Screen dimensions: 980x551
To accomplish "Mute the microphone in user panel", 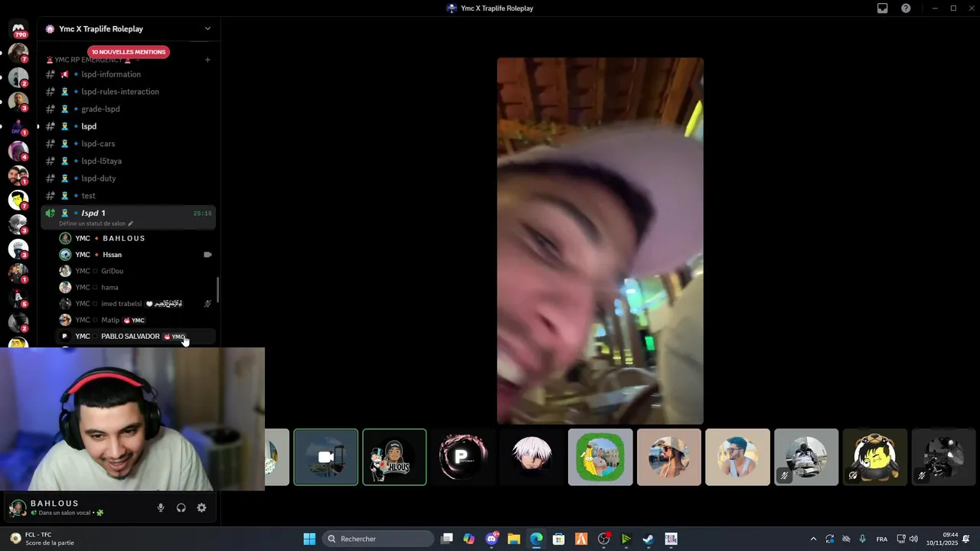I will click(161, 507).
